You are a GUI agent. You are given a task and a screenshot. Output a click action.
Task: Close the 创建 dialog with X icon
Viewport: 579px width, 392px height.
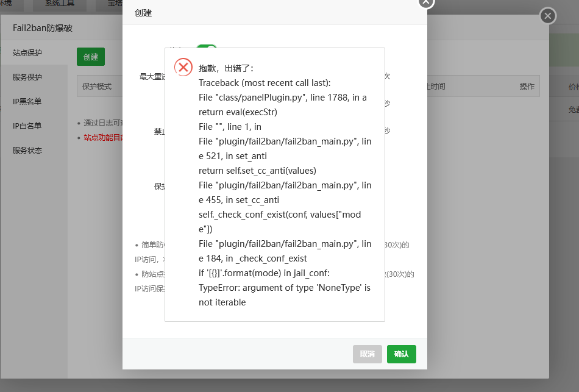point(426,2)
